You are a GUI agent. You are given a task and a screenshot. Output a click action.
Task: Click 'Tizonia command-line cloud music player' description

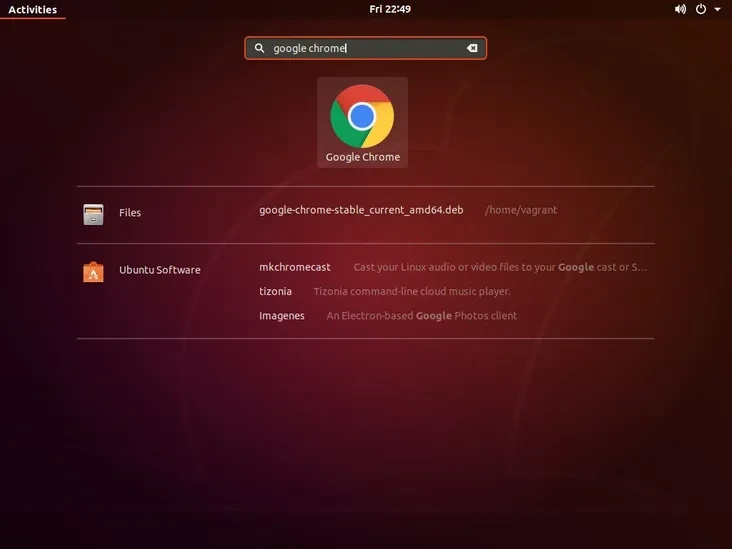pyautogui.click(x=412, y=291)
